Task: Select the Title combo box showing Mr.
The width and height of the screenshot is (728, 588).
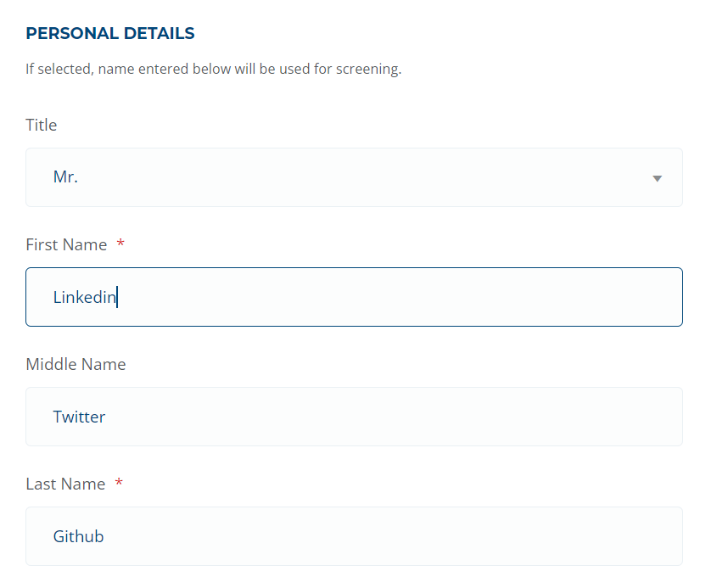Action: [x=354, y=177]
